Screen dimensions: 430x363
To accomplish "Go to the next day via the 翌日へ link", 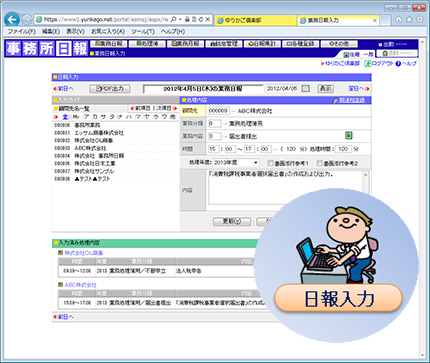I will [359, 89].
